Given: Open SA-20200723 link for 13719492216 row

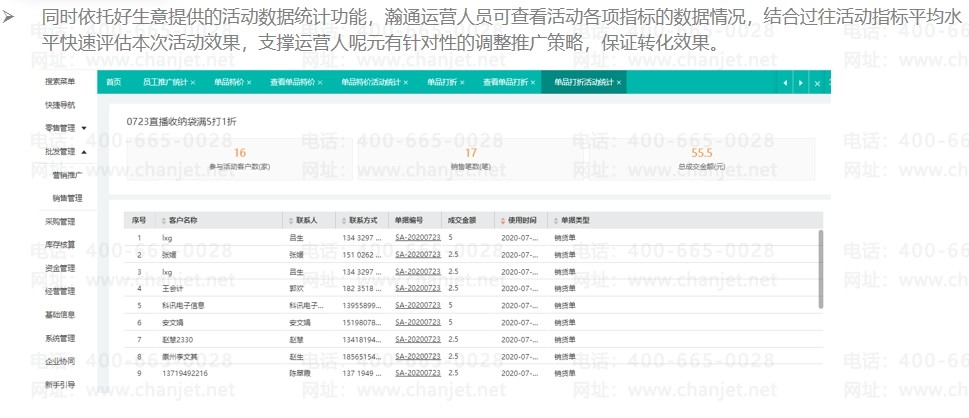Looking at the screenshot, I should pos(418,373).
